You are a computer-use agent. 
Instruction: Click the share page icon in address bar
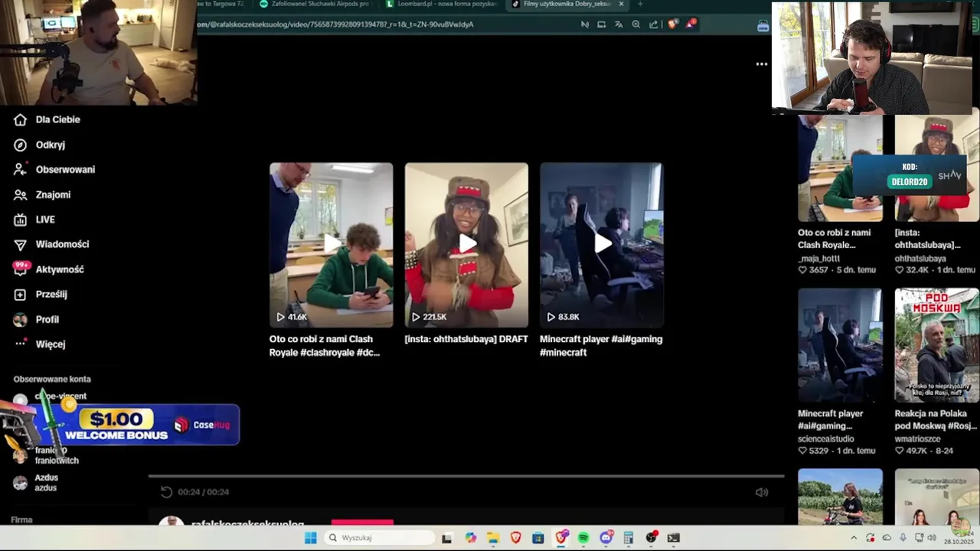[x=653, y=24]
